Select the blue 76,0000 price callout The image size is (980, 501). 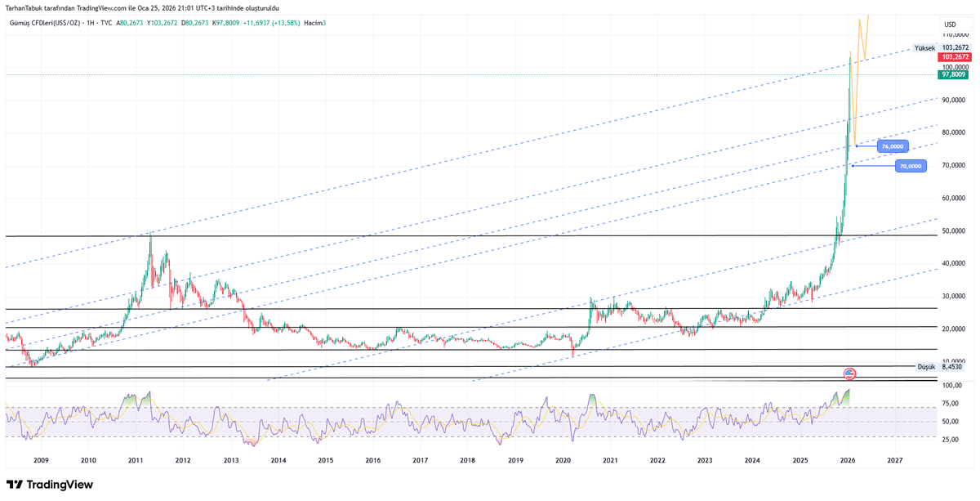892,146
